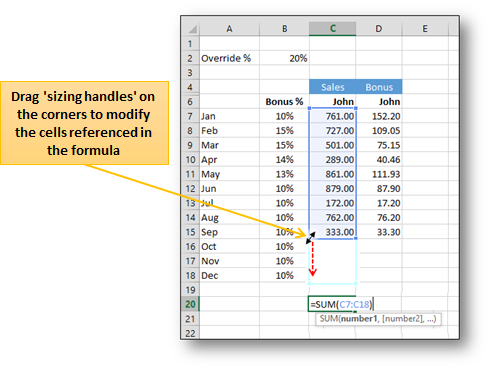
Task: Click the 'SUM' function name in tooltip
Action: [329, 319]
